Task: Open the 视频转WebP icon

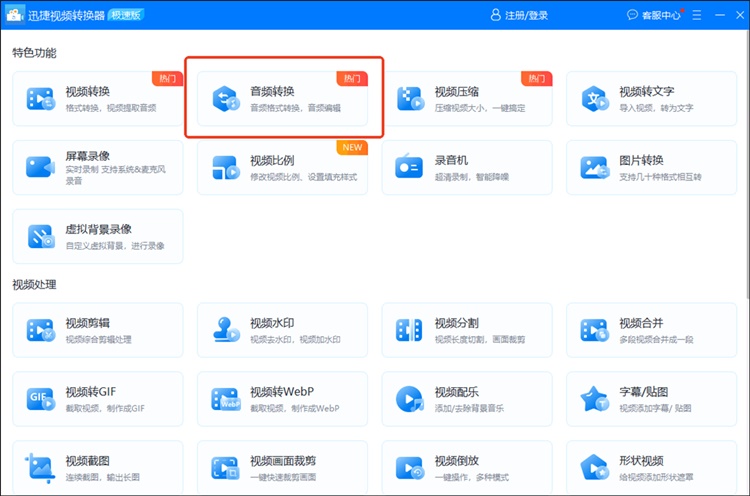Action: 226,399
